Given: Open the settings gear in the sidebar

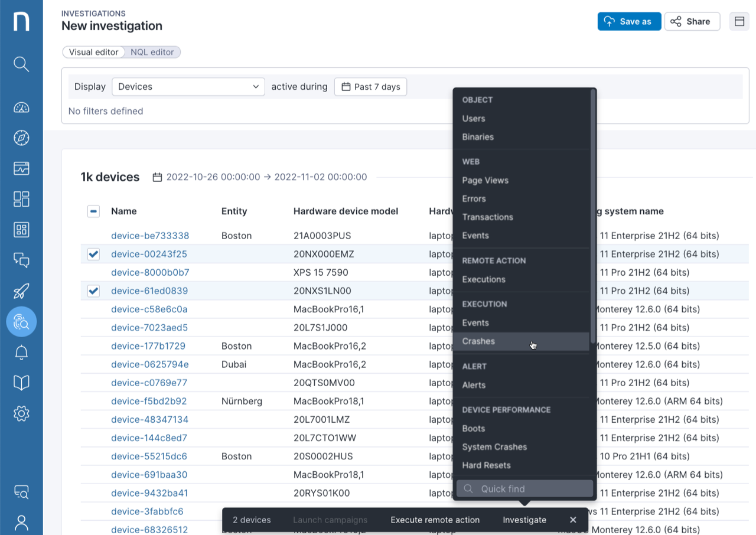Looking at the screenshot, I should pyautogui.click(x=21, y=414).
